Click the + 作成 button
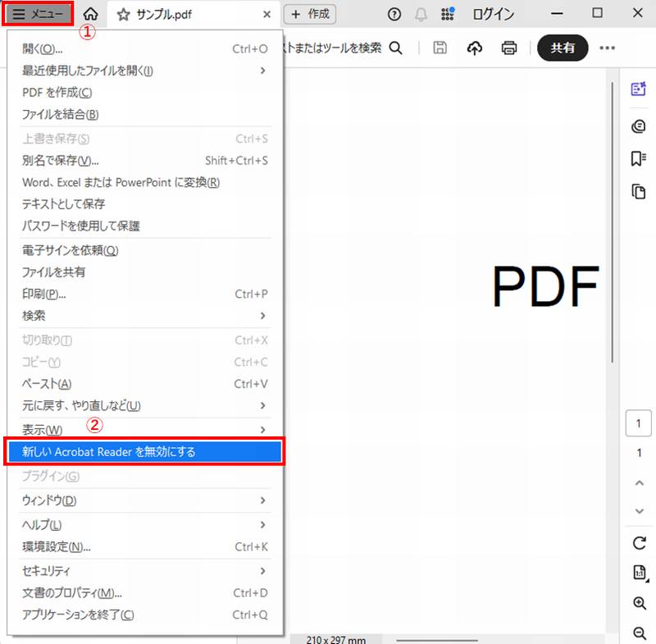The image size is (656, 644). pos(310,14)
